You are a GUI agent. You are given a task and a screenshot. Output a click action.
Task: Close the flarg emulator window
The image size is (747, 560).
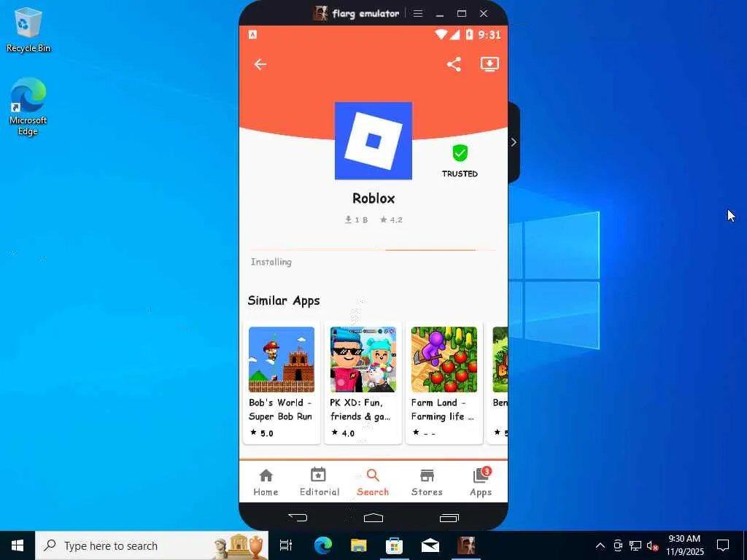484,13
